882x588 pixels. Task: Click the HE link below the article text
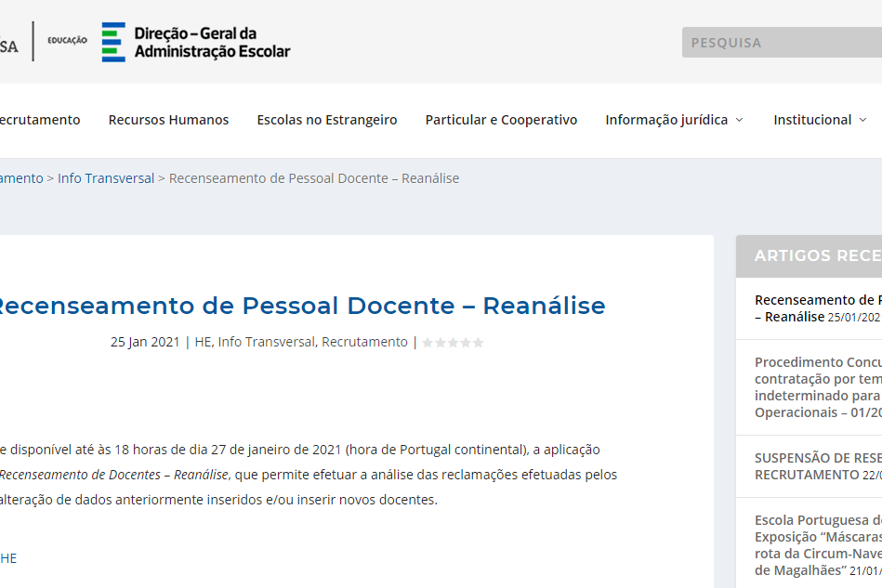[x=8, y=558]
